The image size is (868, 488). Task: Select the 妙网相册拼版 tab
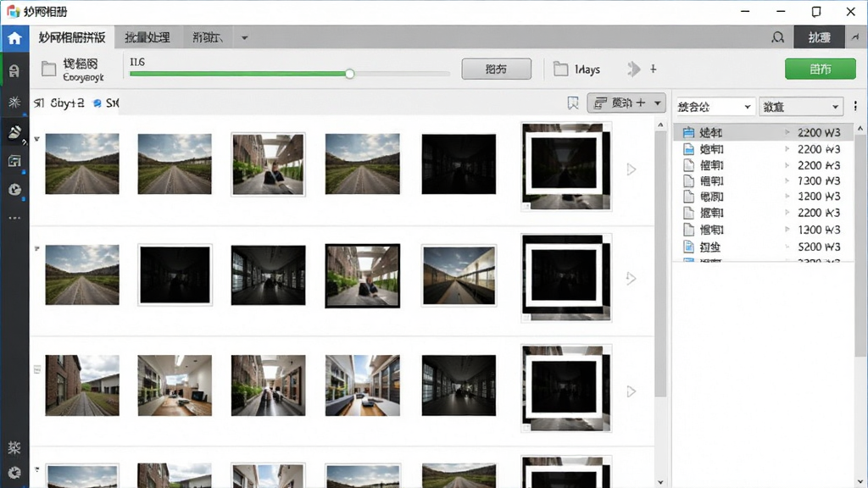click(x=72, y=37)
